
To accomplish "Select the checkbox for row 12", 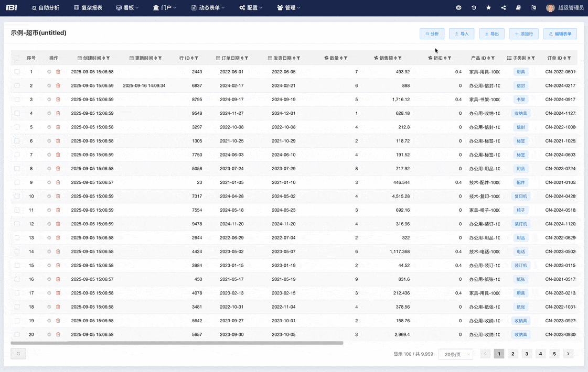I will [17, 224].
